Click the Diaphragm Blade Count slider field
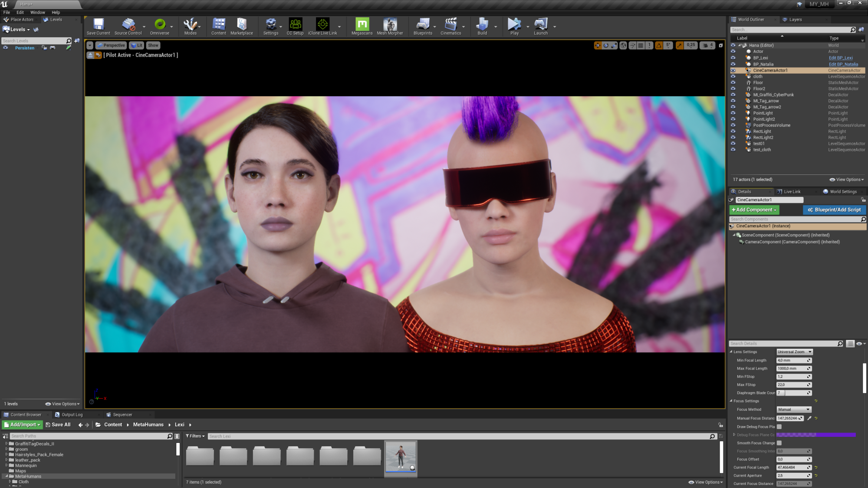 click(794, 393)
